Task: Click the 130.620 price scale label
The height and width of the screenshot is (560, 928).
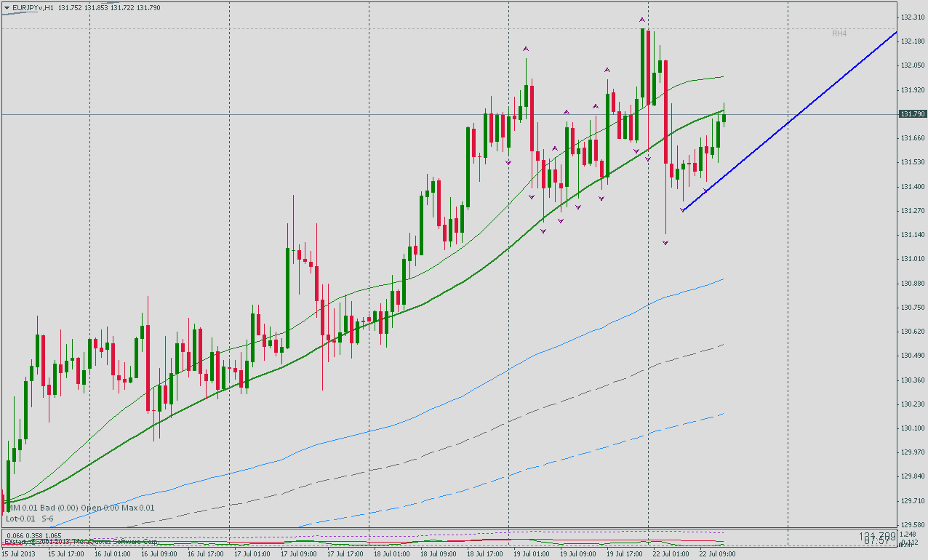Action: (x=912, y=331)
